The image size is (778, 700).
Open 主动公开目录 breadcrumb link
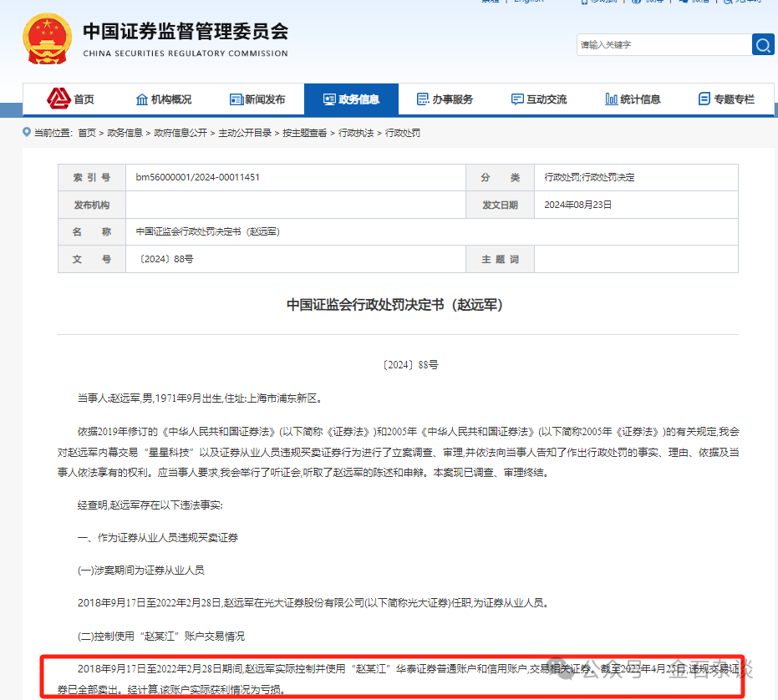point(245,133)
